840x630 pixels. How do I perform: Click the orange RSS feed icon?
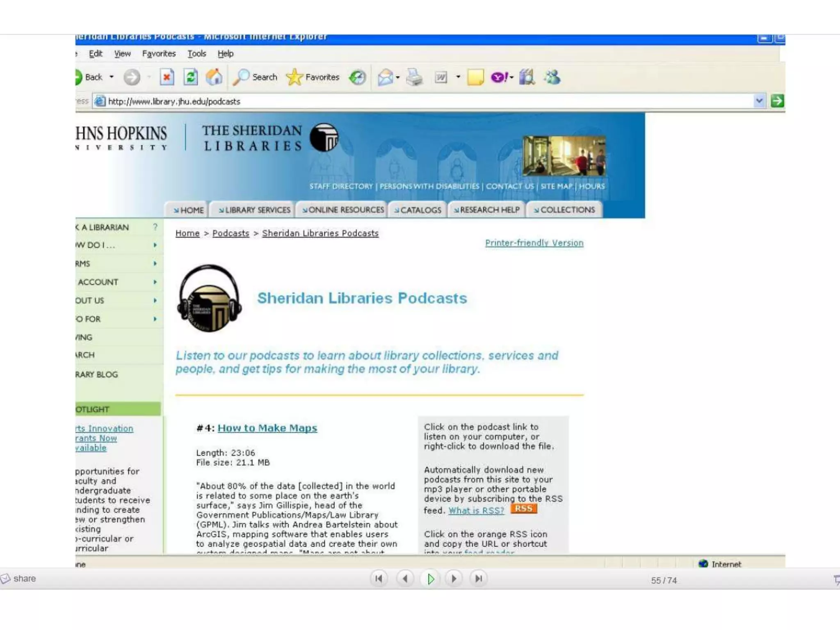(x=523, y=509)
